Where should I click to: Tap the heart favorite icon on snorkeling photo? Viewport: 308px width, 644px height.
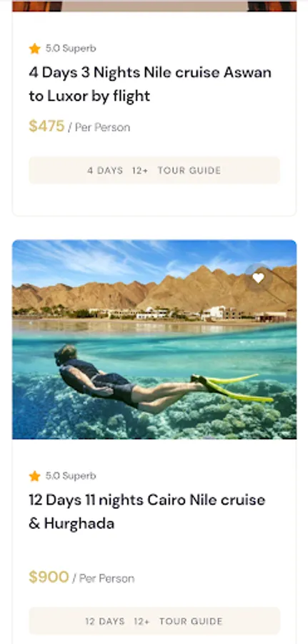[258, 278]
